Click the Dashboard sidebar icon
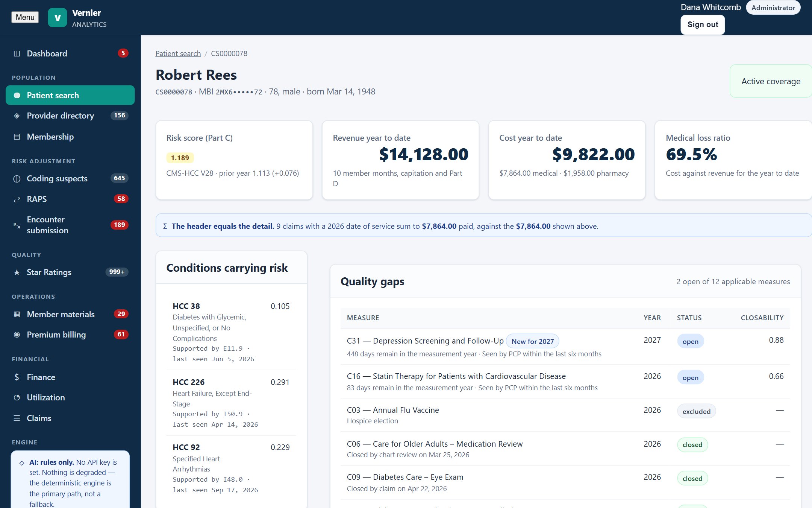Viewport: 812px width, 508px height. 17,53
